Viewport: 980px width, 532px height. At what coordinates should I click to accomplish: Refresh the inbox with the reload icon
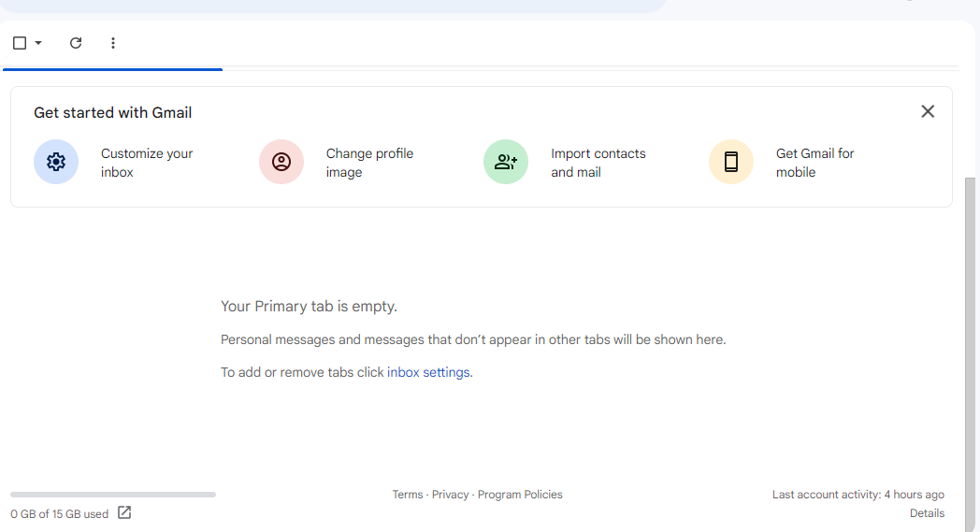[76, 43]
